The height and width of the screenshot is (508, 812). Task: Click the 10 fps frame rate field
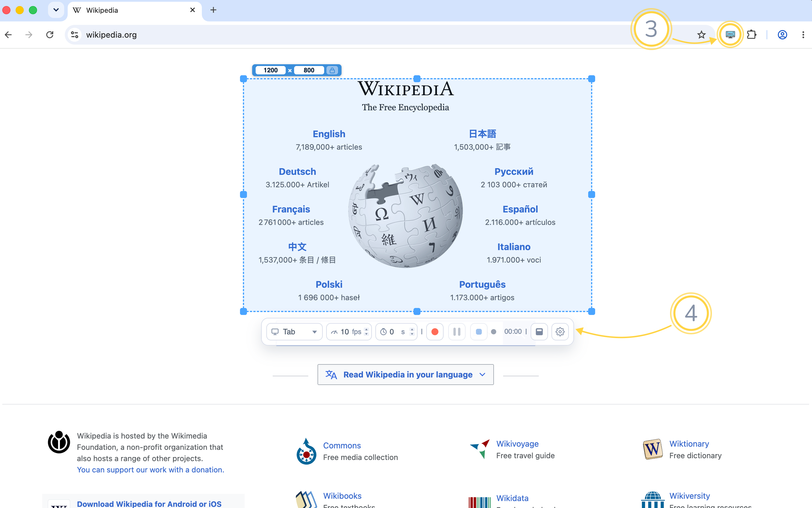point(349,332)
